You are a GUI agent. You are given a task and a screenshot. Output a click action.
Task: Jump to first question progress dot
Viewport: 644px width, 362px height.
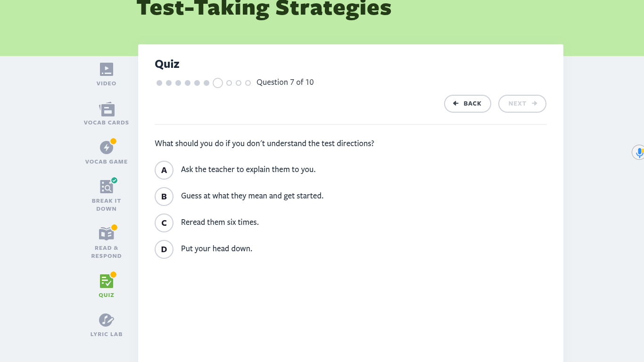pos(159,83)
